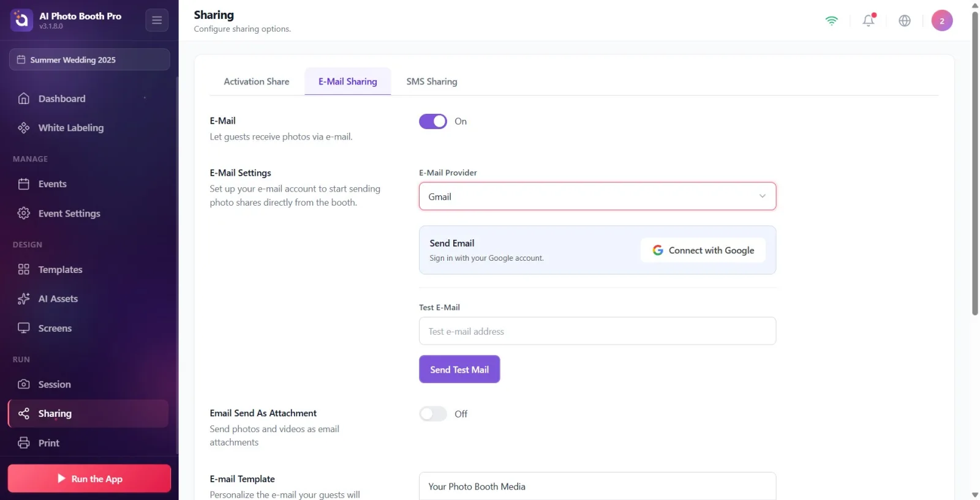Click the chevron on E-Mail Provider dropdown
980x500 pixels.
(x=763, y=196)
